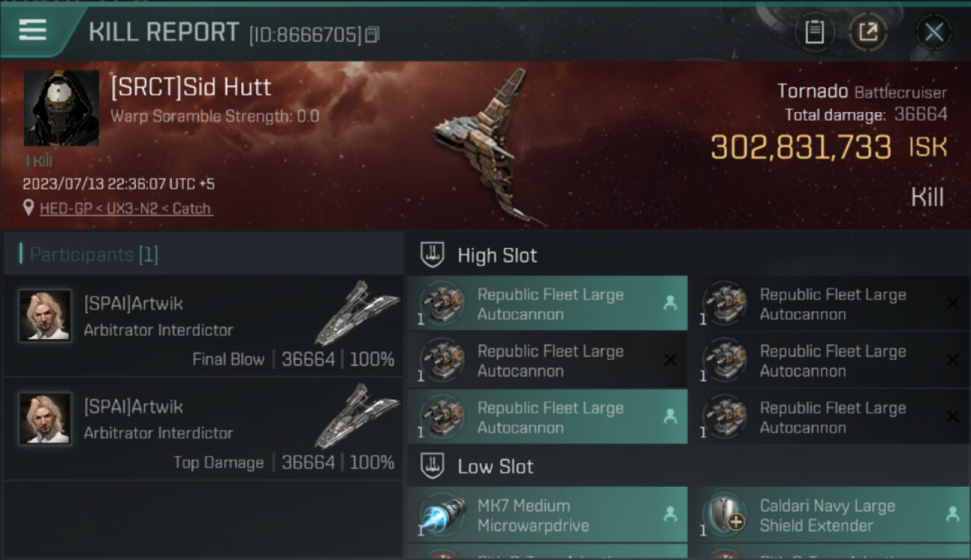Copy the kill report ID
The image size is (971, 560).
[x=372, y=34]
